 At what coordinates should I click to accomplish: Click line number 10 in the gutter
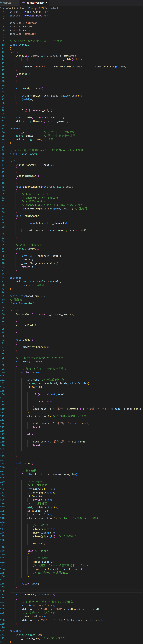(3, 45)
